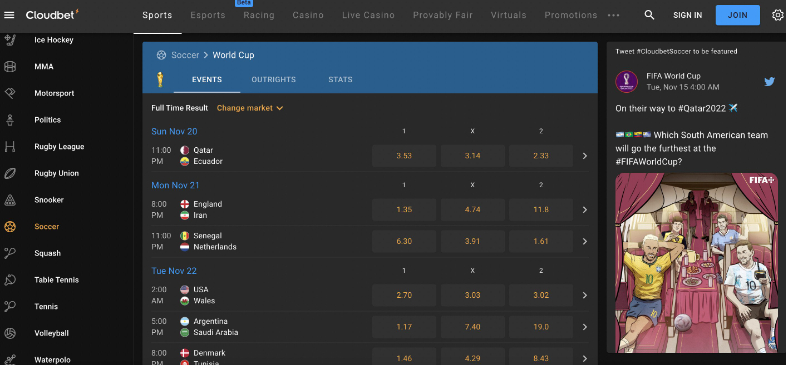Bet on Iran win at 11.8

click(x=541, y=210)
